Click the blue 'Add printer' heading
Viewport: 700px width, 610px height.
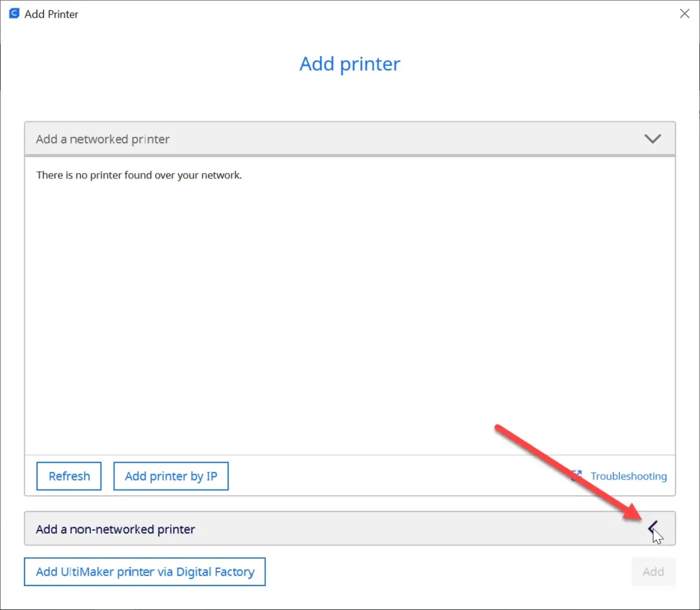[349, 64]
